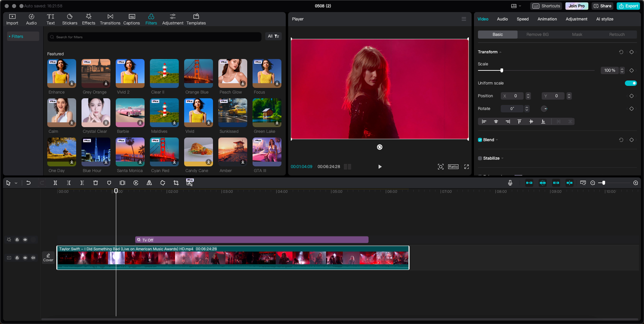Open the All filter sorting dropdown
Viewport: 644px width, 324px height.
(x=273, y=36)
